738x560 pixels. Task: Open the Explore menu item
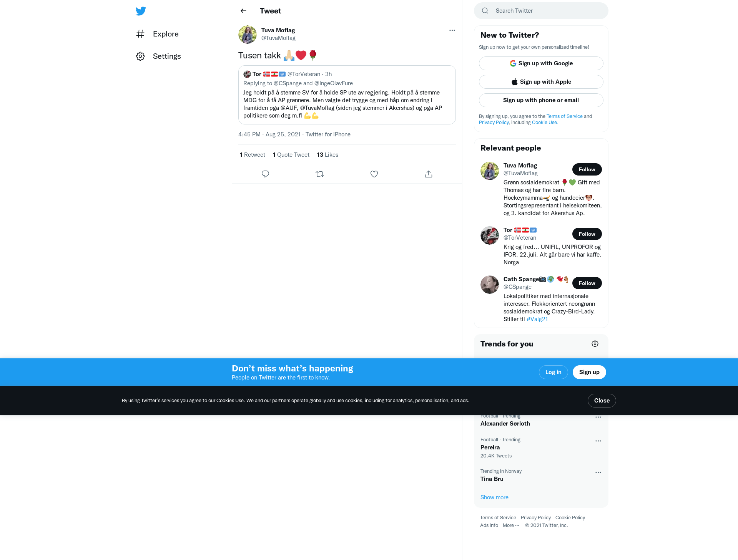pyautogui.click(x=157, y=34)
